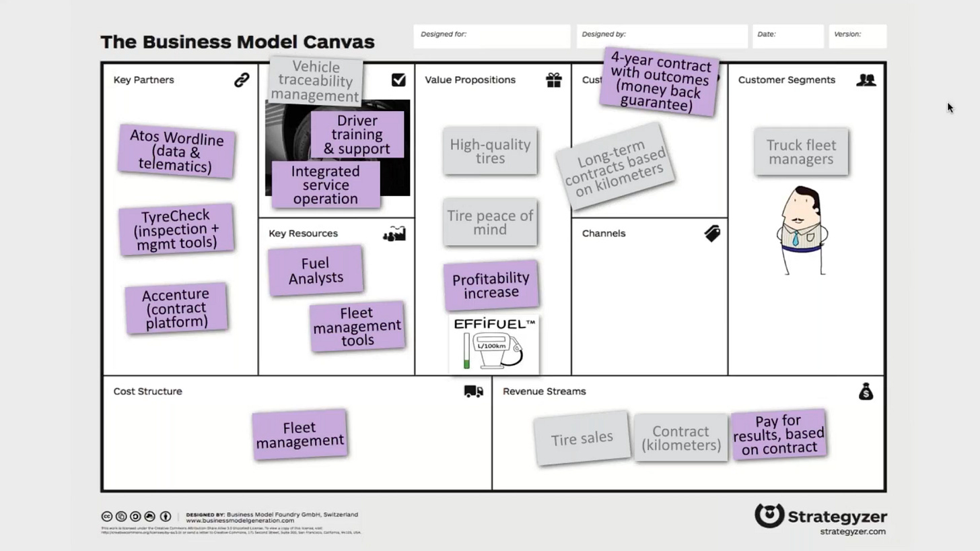
Task: Select the Pay for results note
Action: 779,435
